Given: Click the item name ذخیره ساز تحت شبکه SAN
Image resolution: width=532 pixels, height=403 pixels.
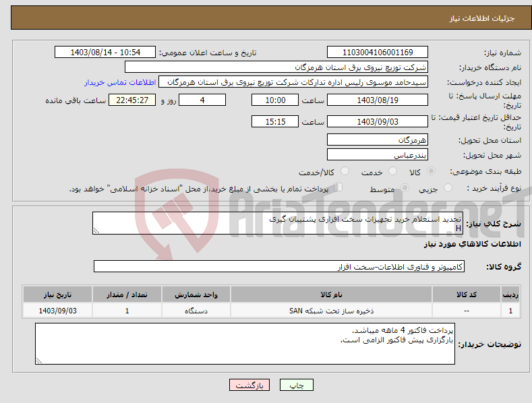Looking at the screenshot, I should [x=331, y=311].
